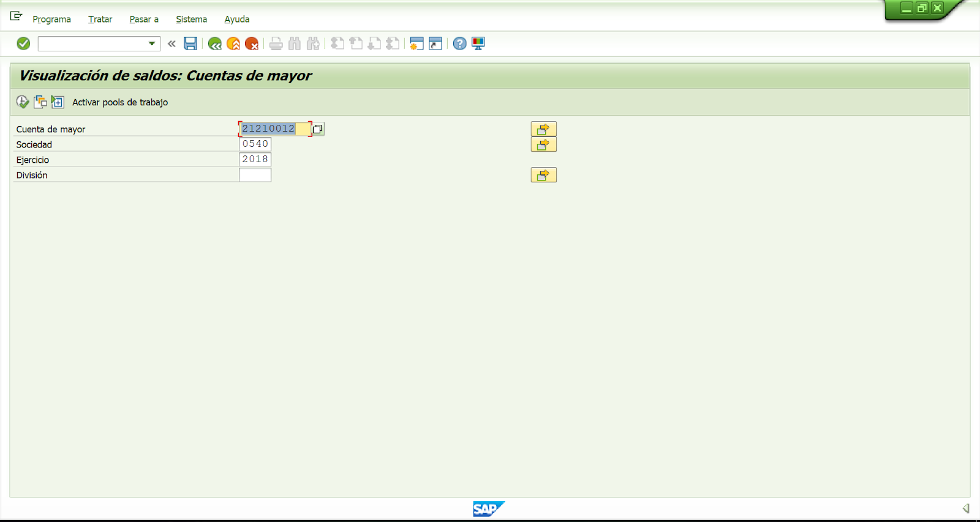This screenshot has width=980, height=522.
Task: Restore the SAP window size
Action: point(922,8)
